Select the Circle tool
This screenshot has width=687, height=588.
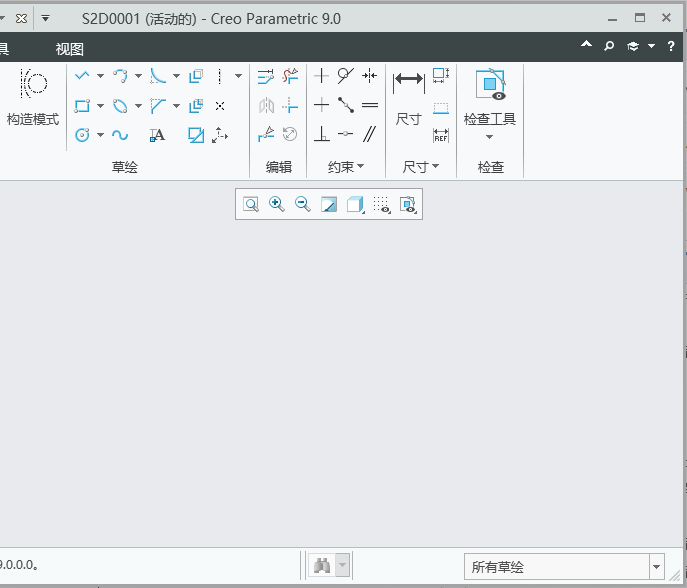tap(82, 135)
